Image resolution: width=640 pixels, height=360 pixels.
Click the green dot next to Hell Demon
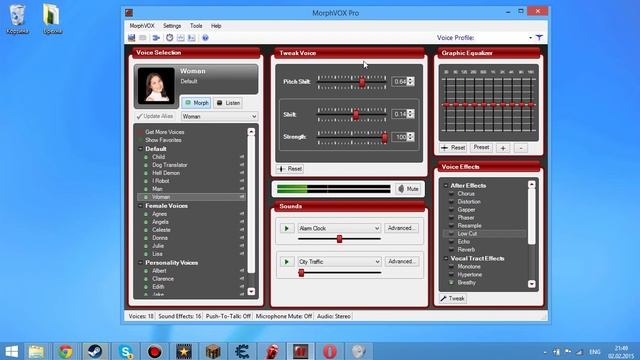point(146,173)
